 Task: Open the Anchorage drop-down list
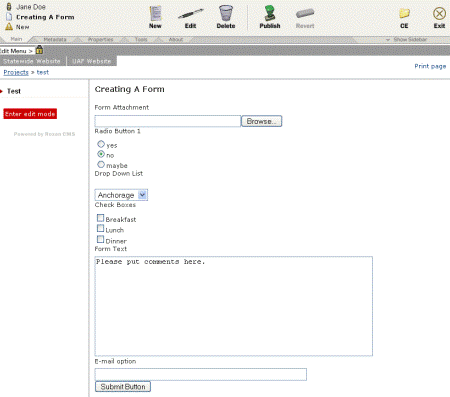(x=121, y=195)
